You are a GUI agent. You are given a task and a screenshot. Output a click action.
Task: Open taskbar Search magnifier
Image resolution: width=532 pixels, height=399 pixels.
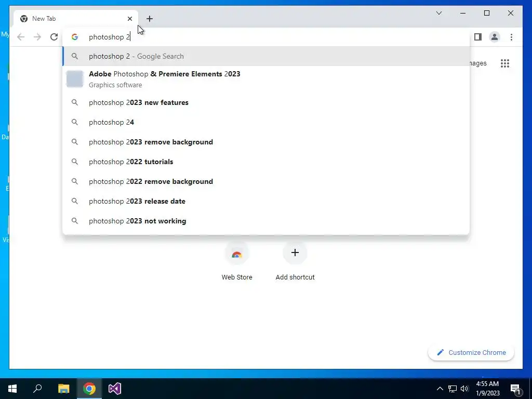[37, 389]
